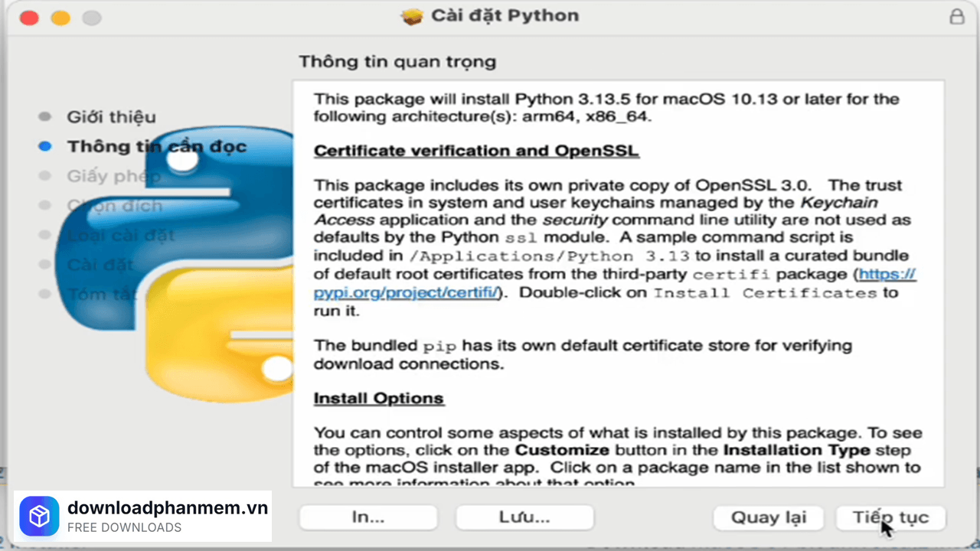Click the blue bullet beside Thông tin cần đọc
The height and width of the screenshot is (551, 980).
(x=45, y=146)
